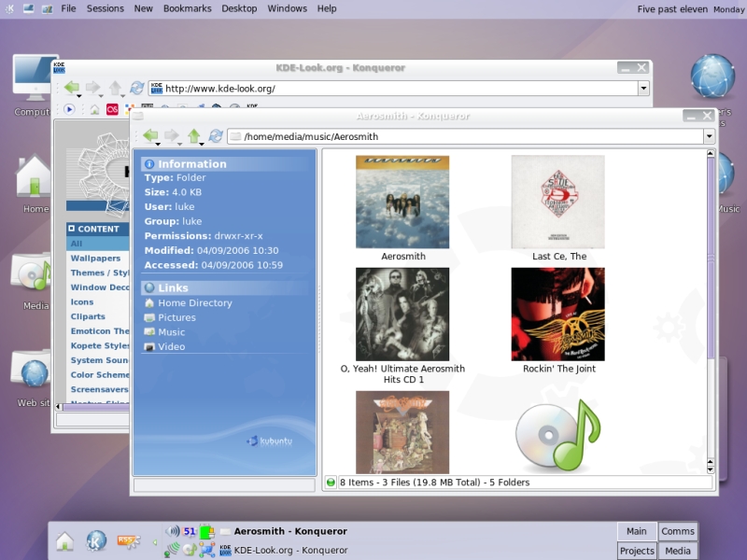Open Aerosmith location bar history dropdown
The image size is (747, 560).
point(709,136)
